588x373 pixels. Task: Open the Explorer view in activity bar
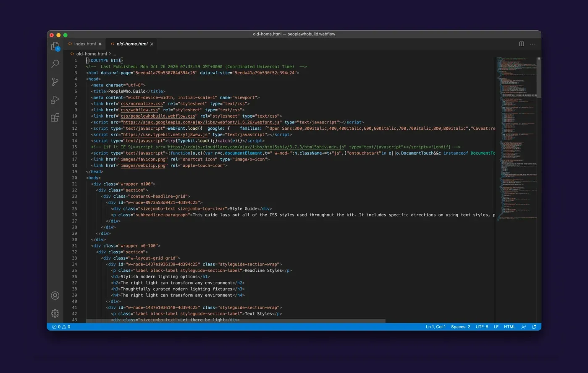tap(55, 46)
